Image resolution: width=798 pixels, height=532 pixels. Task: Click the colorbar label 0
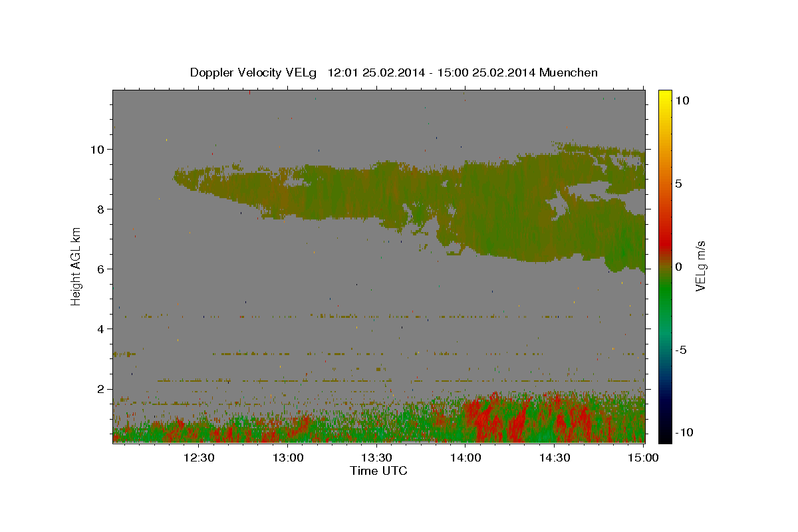coord(678,267)
